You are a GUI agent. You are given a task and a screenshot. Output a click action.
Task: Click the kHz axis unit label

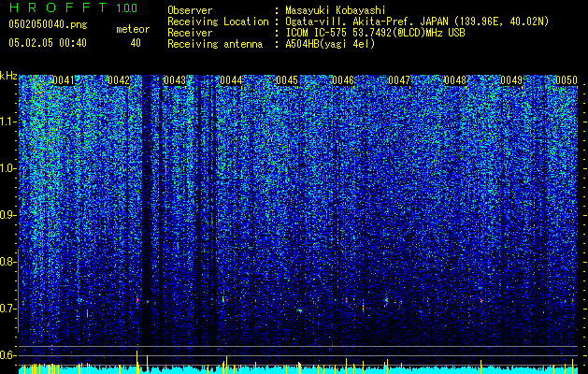click(x=8, y=76)
